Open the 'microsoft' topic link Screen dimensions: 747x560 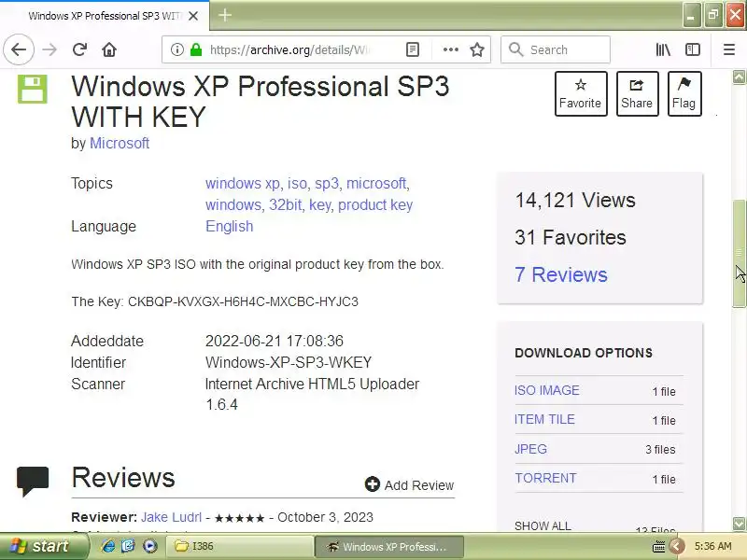tap(376, 184)
